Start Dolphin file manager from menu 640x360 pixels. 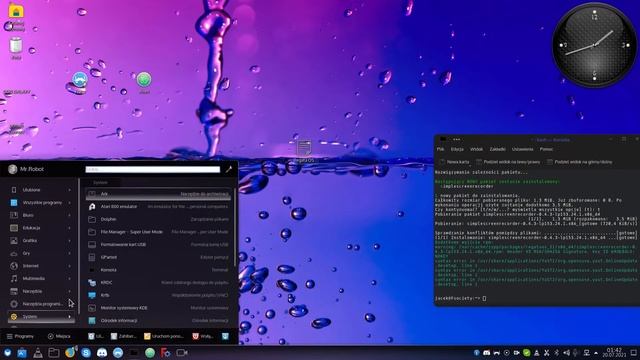coord(158,219)
